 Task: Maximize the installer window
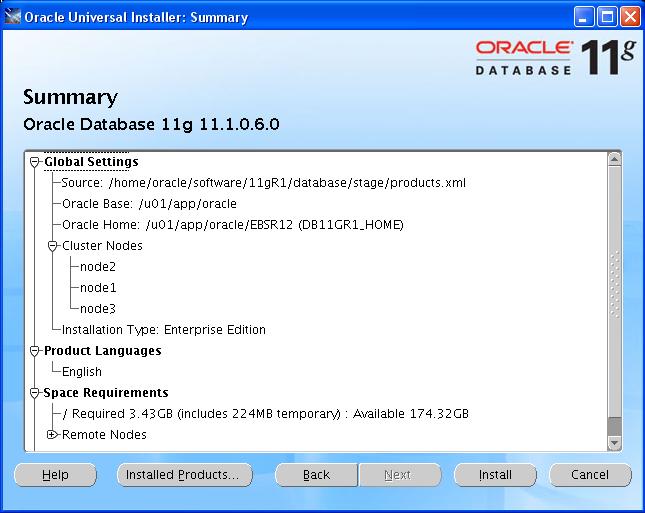(x=607, y=17)
